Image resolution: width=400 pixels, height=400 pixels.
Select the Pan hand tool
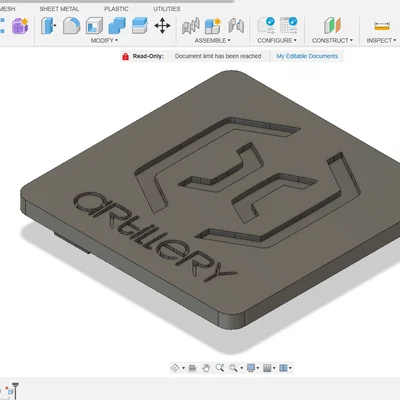click(206, 368)
